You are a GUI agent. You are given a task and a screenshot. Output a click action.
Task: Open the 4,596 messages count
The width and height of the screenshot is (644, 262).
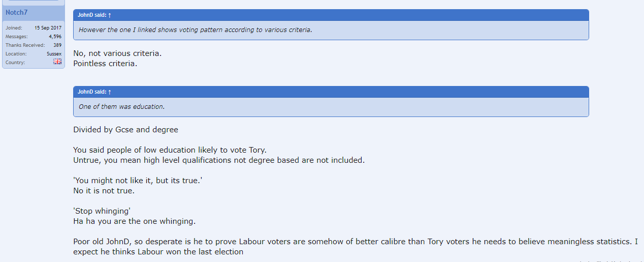[55, 37]
